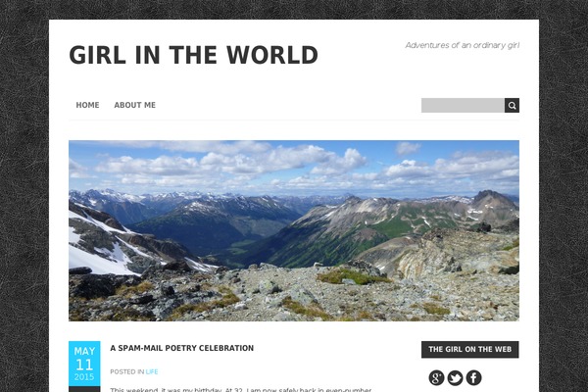Click inside the gray search field
This screenshot has height=392, width=588.
tap(463, 106)
